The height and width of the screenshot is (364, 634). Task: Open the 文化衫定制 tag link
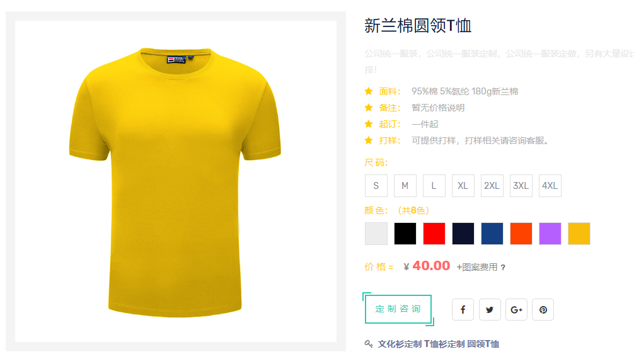400,344
